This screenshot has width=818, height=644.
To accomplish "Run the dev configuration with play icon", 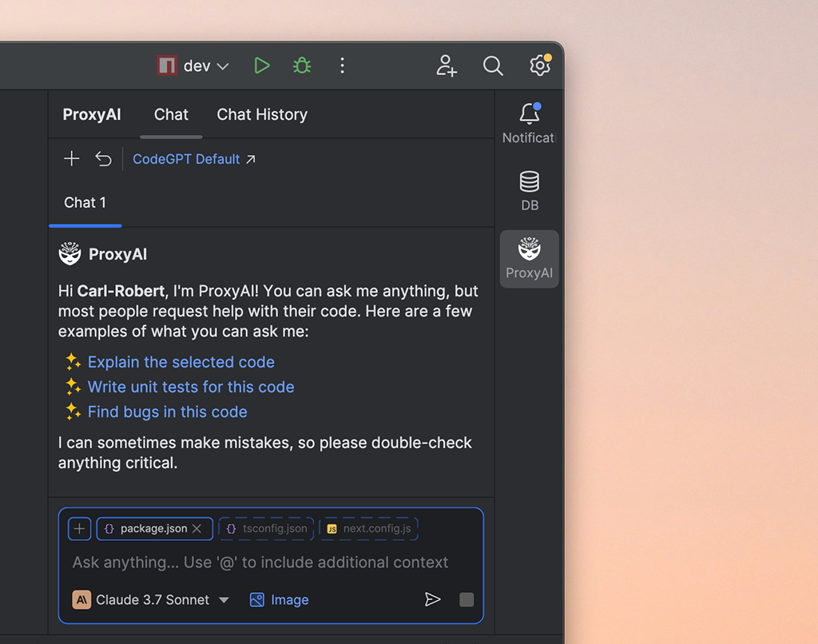I will (x=262, y=66).
